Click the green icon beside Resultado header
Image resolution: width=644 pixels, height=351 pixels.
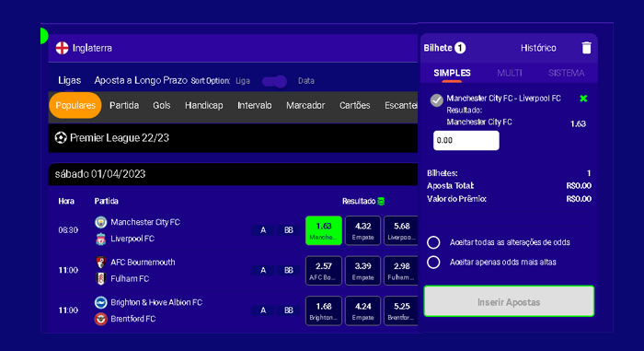coord(381,201)
